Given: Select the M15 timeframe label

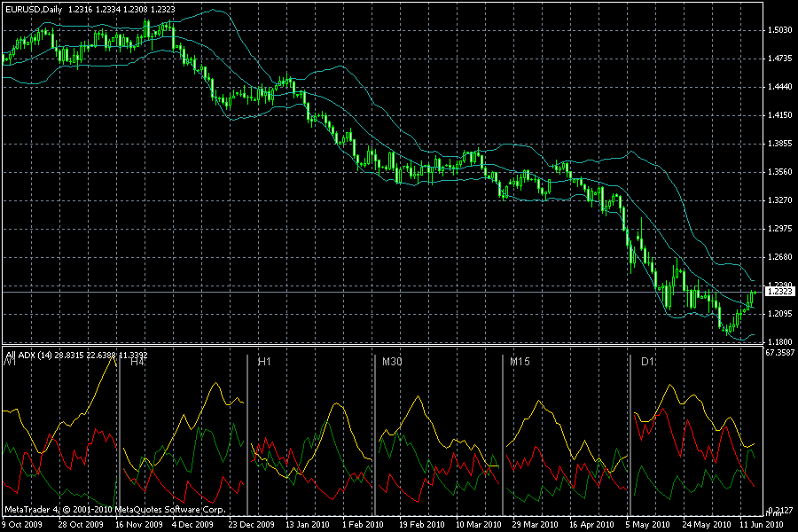Looking at the screenshot, I should point(520,362).
